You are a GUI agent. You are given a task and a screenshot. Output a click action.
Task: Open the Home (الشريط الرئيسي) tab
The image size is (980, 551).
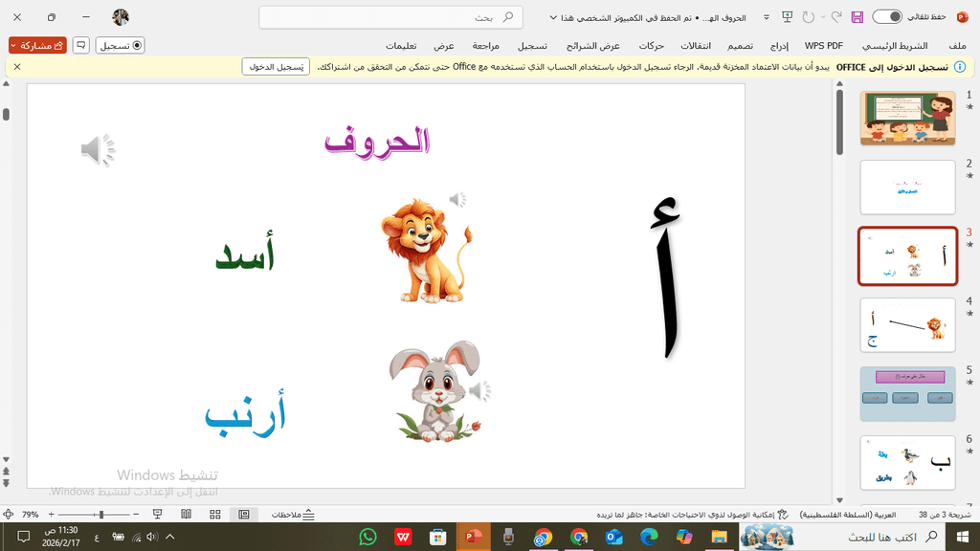(x=895, y=46)
